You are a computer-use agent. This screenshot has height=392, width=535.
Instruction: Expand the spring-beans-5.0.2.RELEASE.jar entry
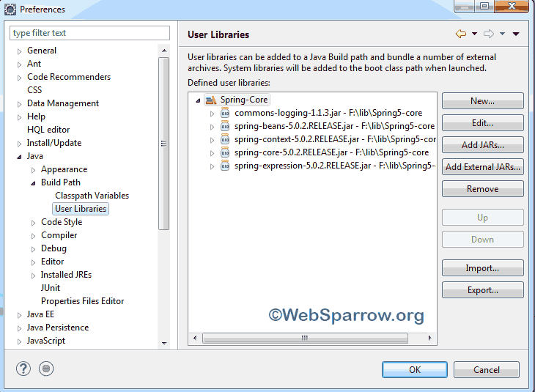pos(212,127)
